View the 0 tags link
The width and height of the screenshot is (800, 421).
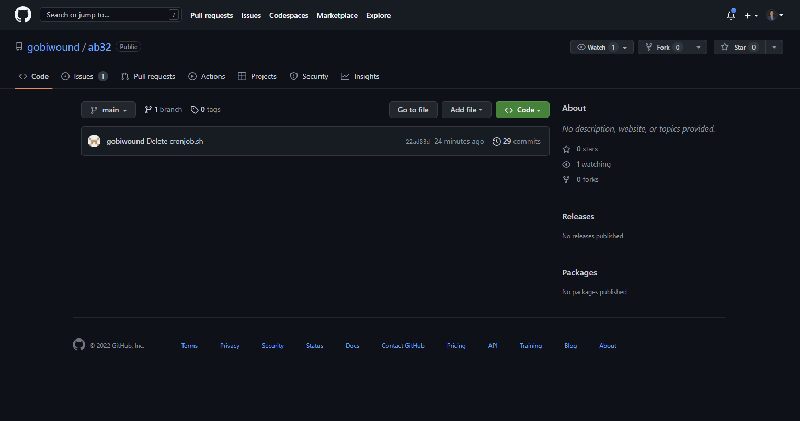[x=206, y=110]
